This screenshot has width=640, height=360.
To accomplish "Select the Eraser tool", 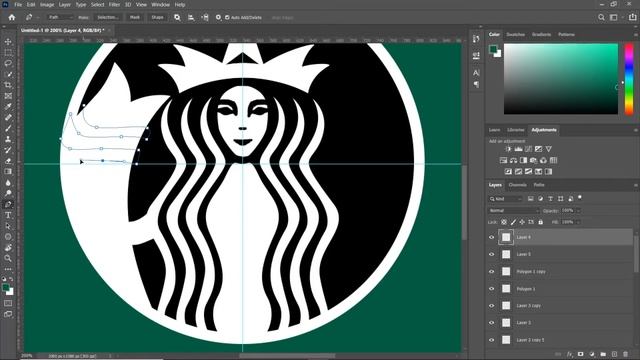I will pos(8,161).
